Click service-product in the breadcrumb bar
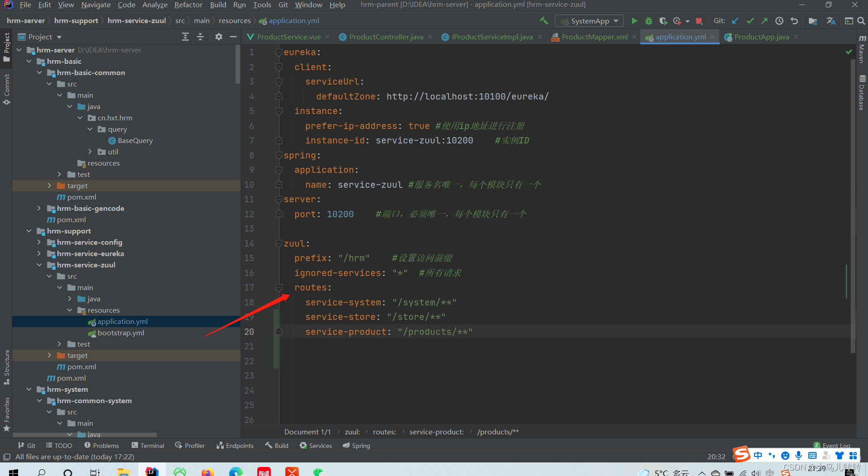 coord(436,432)
